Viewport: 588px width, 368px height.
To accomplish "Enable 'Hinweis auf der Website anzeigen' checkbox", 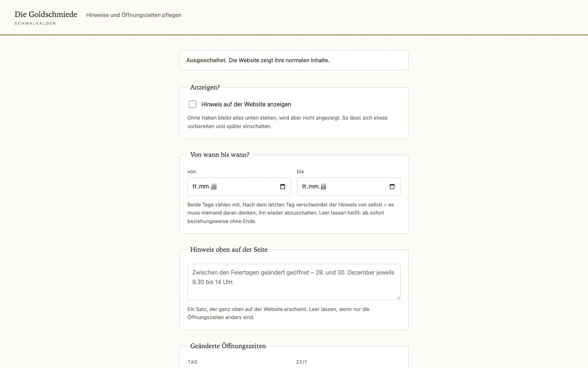I will 192,104.
